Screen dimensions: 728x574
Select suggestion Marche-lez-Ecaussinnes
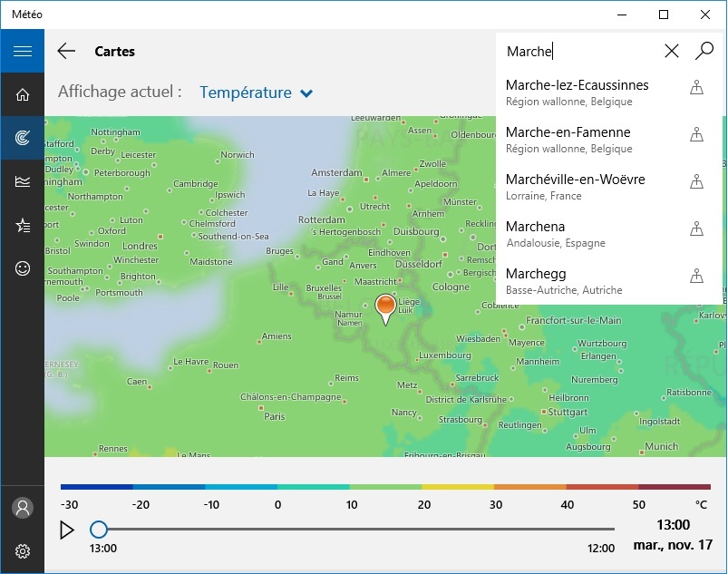point(609,92)
